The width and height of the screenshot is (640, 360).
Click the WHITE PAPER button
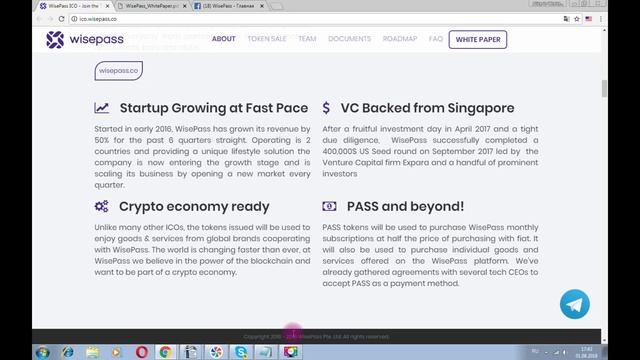click(478, 40)
